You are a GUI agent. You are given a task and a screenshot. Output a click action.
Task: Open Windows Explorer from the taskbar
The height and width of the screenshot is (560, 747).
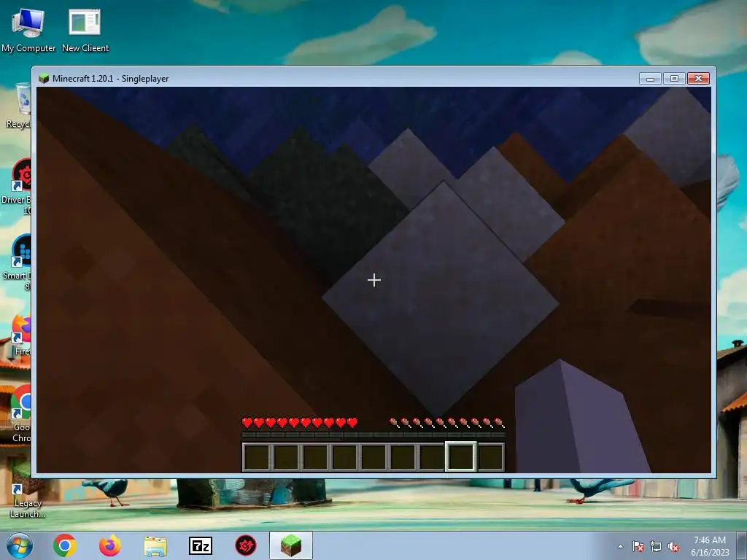pyautogui.click(x=155, y=546)
